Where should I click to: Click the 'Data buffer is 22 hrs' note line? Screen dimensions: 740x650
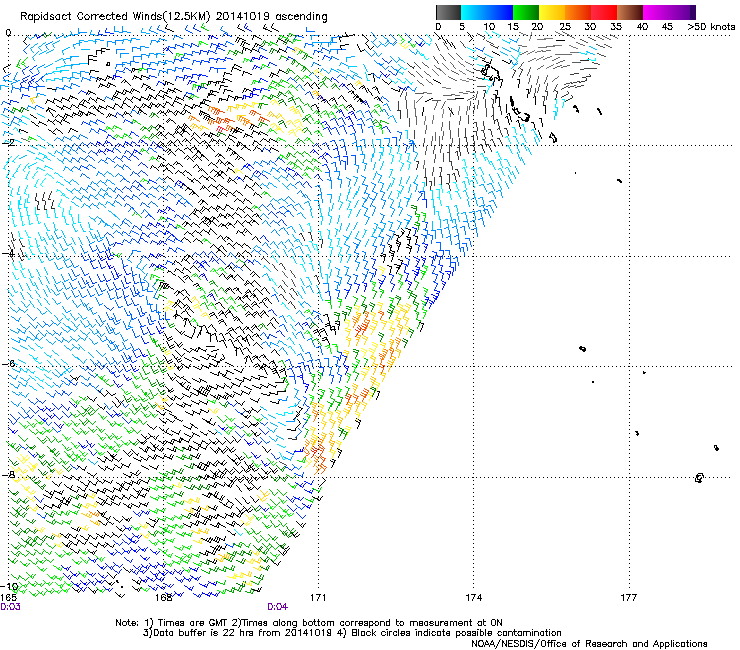coord(352,633)
